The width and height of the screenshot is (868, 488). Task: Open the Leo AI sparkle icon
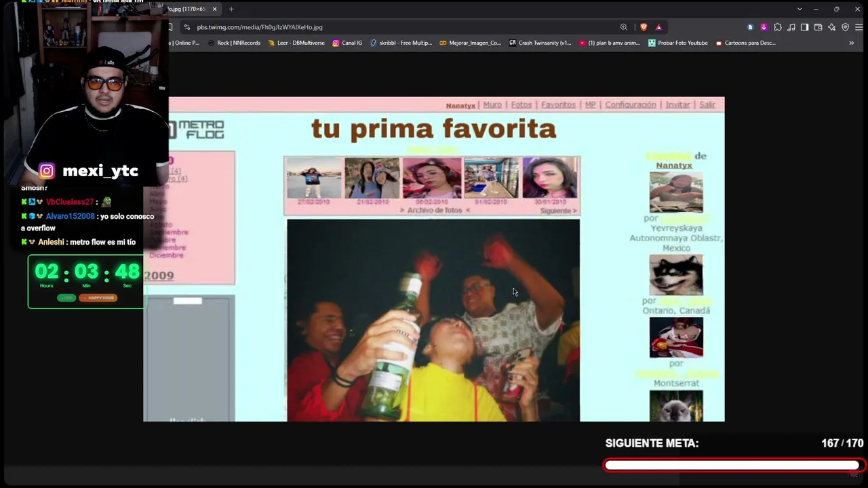tap(832, 27)
